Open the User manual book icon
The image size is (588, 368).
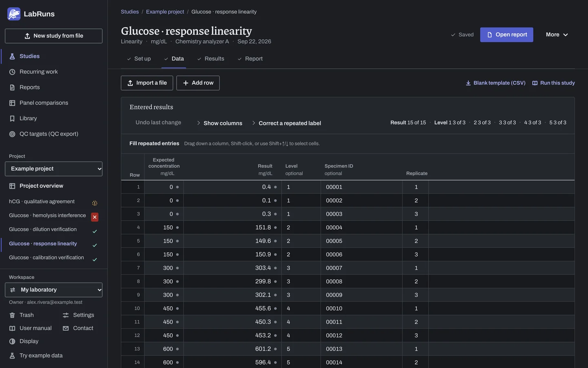point(12,328)
